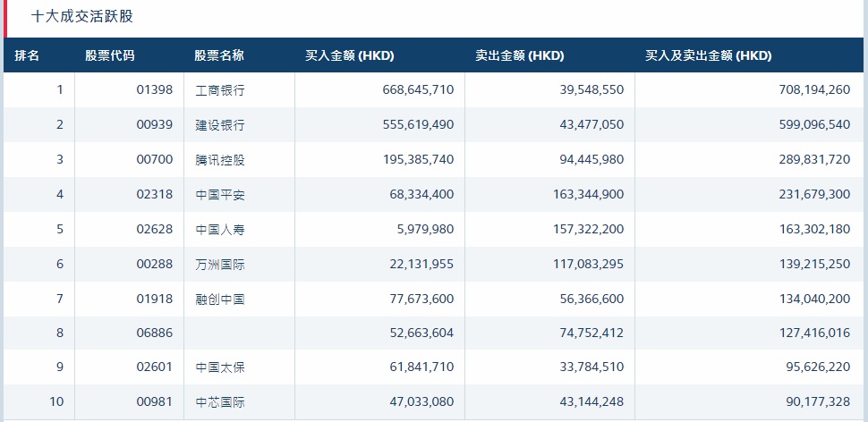Select stock code 00939
The width and height of the screenshot is (868, 422).
[155, 124]
